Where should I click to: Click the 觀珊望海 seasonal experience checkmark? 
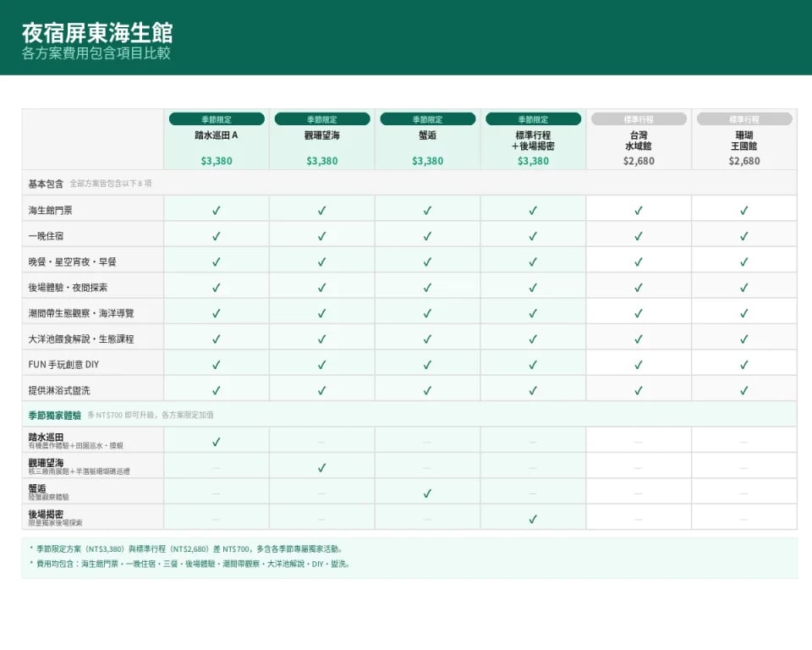click(322, 467)
